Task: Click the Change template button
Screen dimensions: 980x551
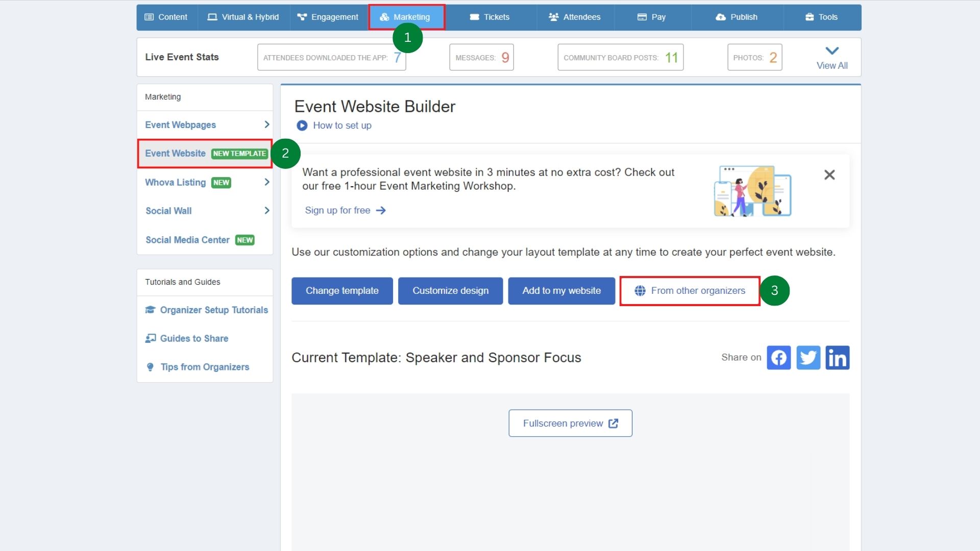Action: [x=342, y=291]
